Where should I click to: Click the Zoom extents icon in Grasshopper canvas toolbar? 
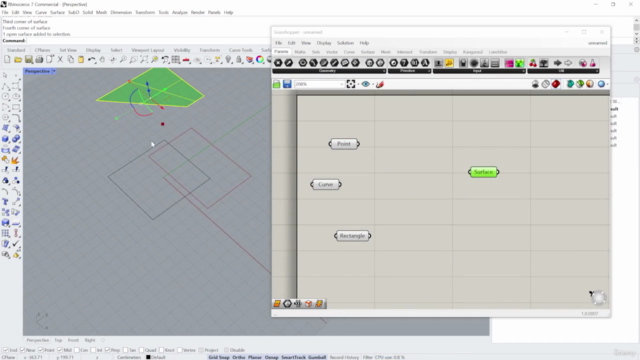[351, 84]
